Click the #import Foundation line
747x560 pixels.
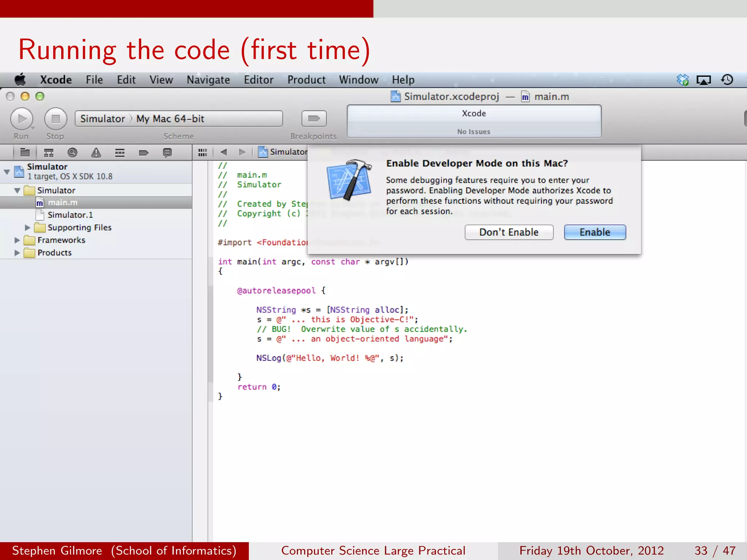(x=263, y=242)
